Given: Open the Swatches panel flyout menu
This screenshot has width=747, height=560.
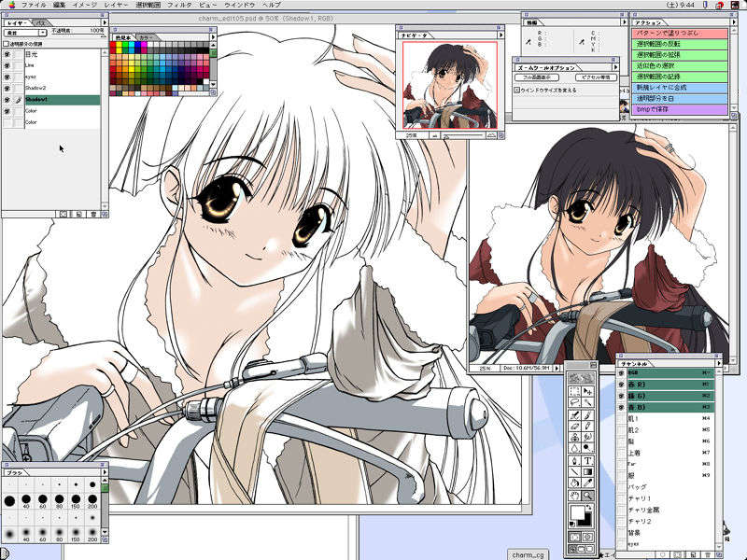Looking at the screenshot, I should [x=213, y=36].
